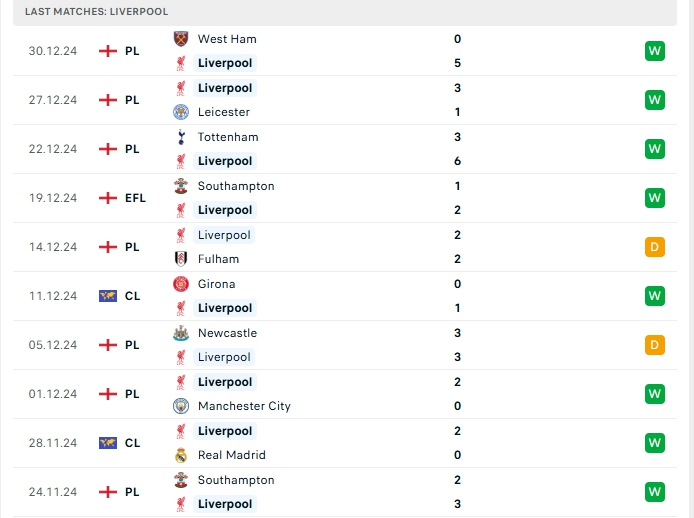694x518 pixels.
Task: Click the draw badge for the Newcastle match
Action: click(655, 345)
